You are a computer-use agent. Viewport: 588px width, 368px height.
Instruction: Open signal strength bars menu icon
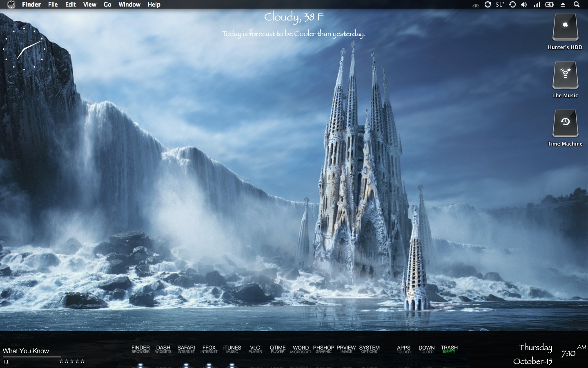point(537,4)
